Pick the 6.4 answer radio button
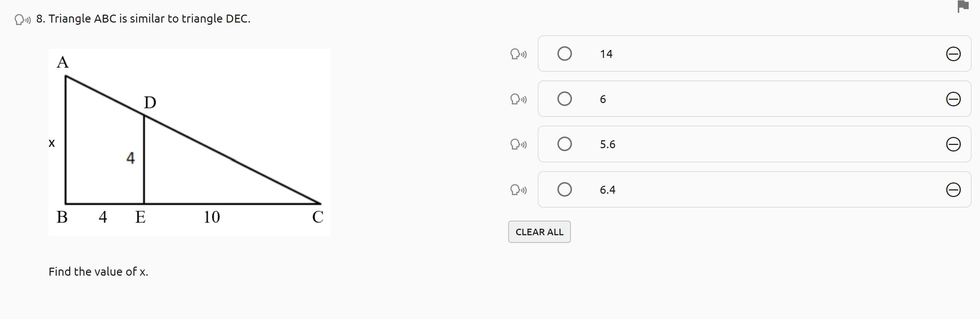 tap(564, 189)
